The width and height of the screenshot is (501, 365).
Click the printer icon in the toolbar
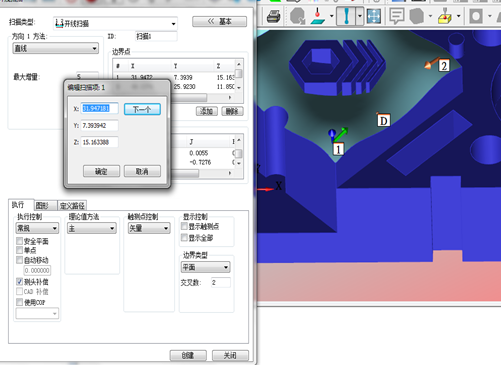pos(274,17)
